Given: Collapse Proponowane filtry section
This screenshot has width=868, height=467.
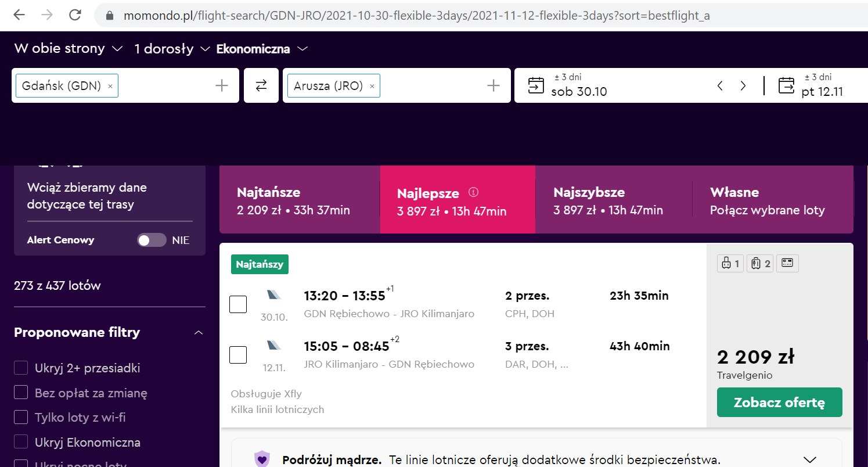Looking at the screenshot, I should pos(199,333).
